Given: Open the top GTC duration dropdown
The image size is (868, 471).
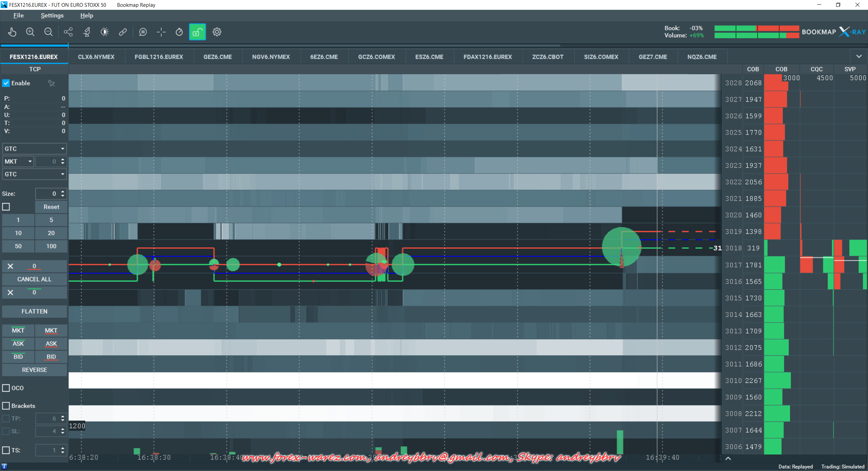Looking at the screenshot, I should (x=34, y=148).
